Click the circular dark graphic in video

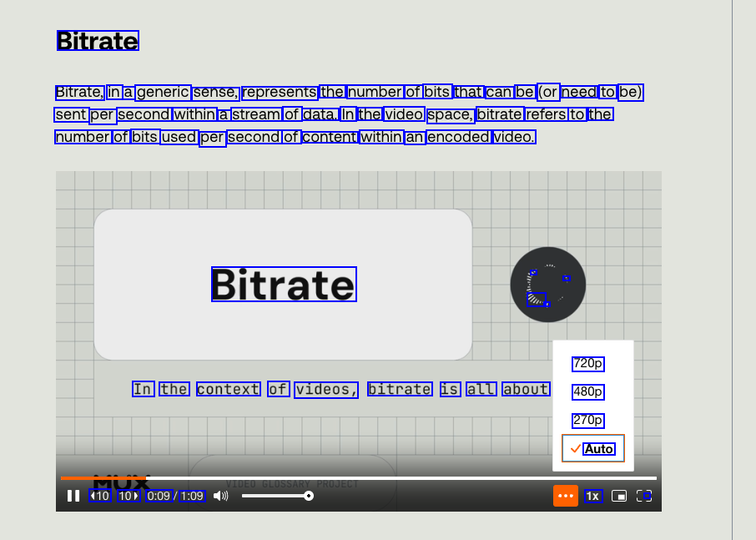(548, 285)
